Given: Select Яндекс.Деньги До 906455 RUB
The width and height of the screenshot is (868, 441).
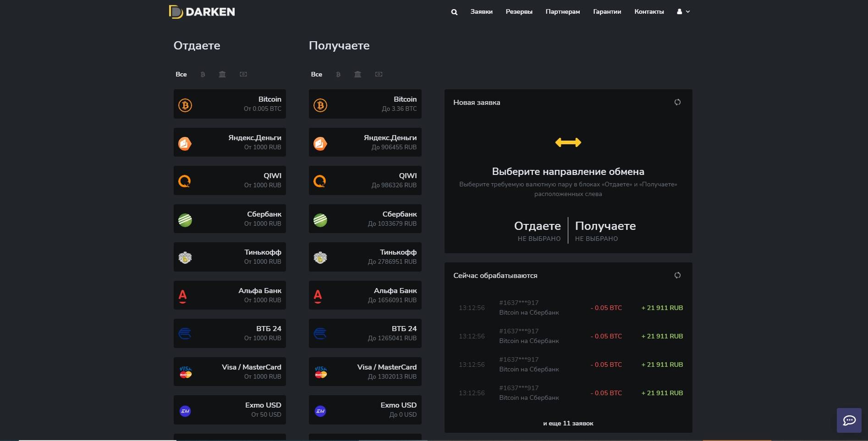Looking at the screenshot, I should (365, 142).
